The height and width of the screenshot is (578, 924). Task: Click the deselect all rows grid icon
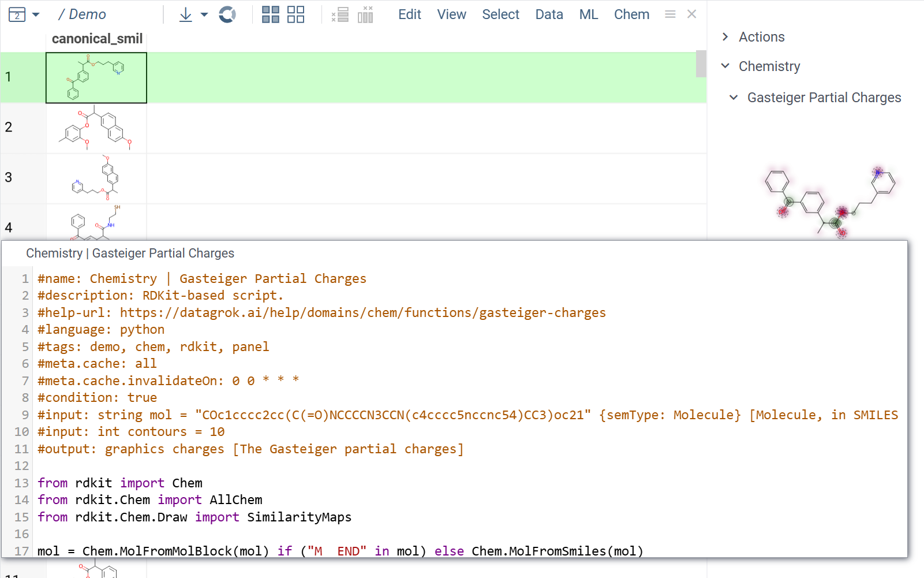295,14
